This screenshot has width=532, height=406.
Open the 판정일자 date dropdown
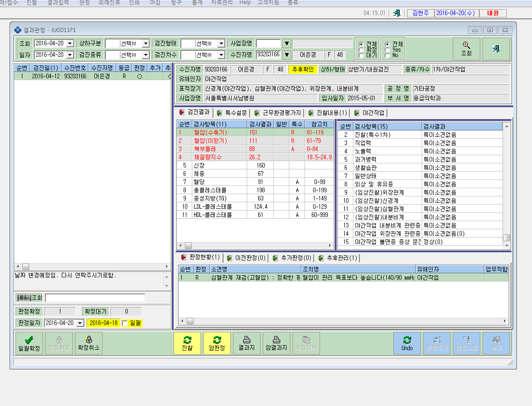[80, 323]
